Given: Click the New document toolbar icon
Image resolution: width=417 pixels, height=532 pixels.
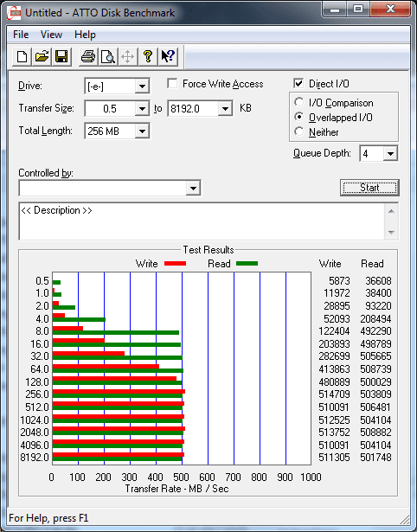Looking at the screenshot, I should pyautogui.click(x=22, y=57).
